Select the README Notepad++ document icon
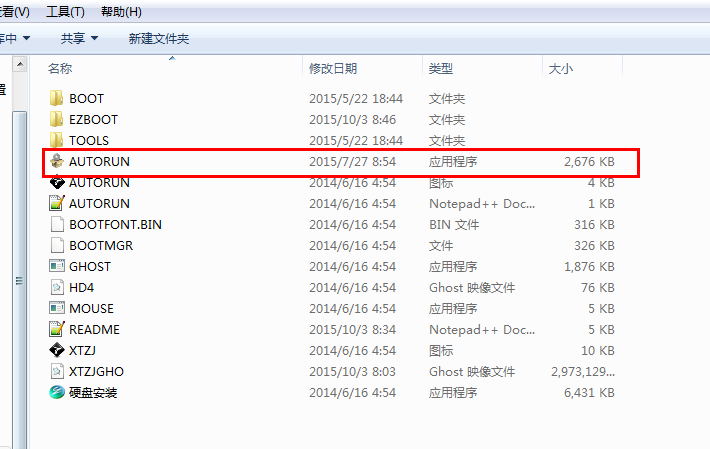 coord(57,329)
